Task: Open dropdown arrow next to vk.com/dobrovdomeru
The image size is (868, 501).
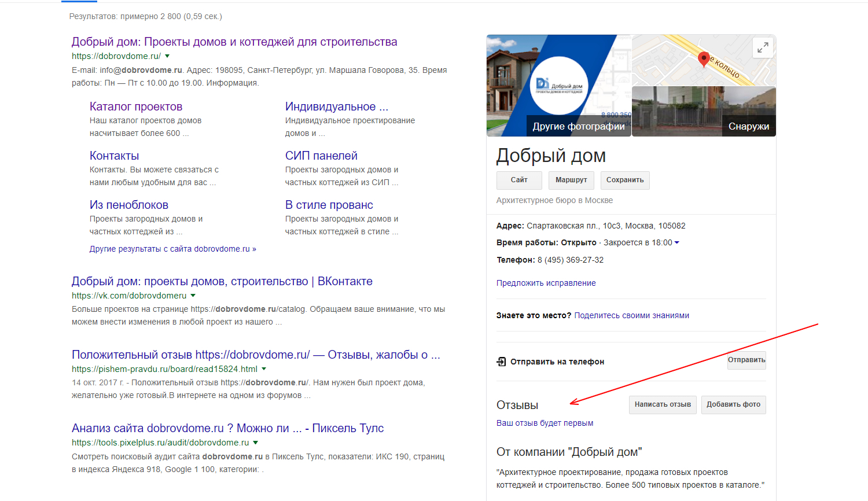Action: (193, 296)
